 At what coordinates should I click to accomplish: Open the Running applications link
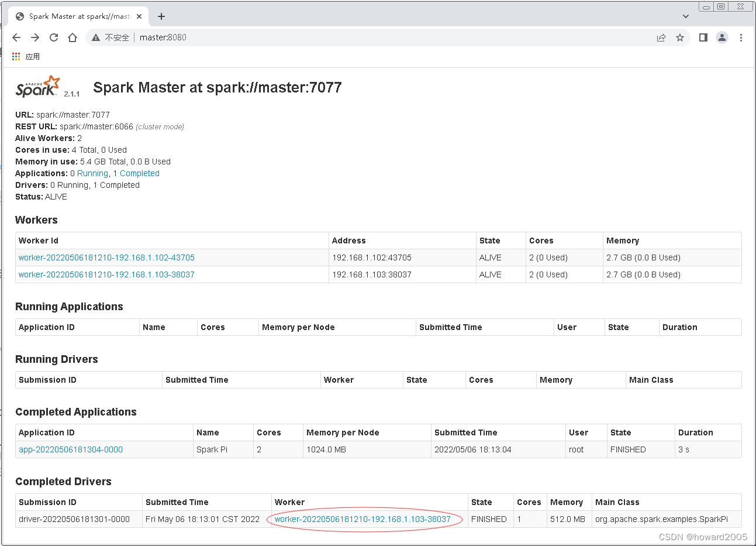click(x=93, y=173)
